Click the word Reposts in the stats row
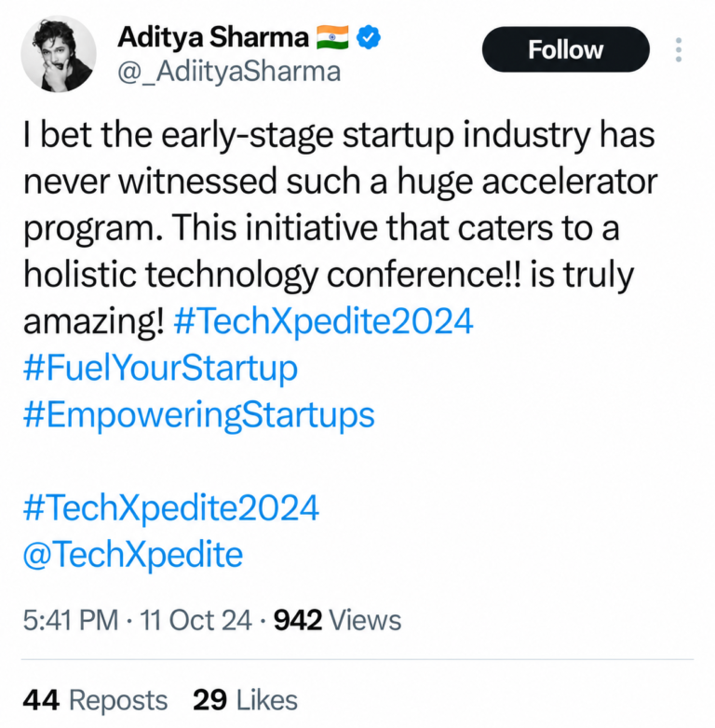Image resolution: width=715 pixels, height=728 pixels. point(118,700)
